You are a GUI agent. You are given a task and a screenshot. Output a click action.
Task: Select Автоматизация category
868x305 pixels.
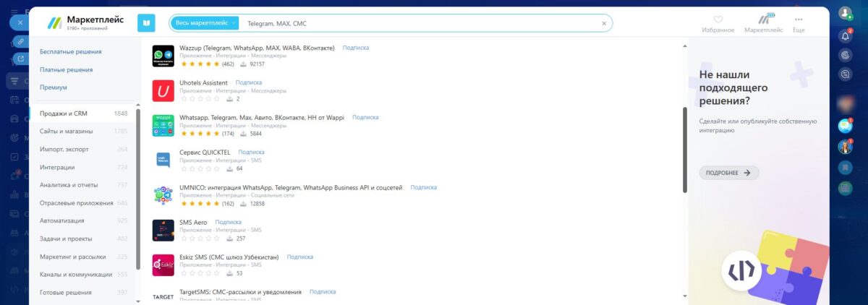coord(82,220)
